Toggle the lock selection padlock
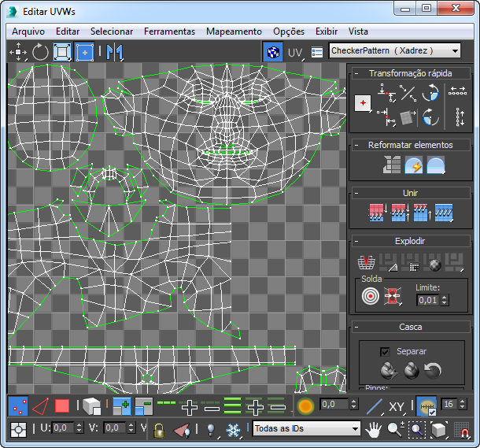The height and width of the screenshot is (448, 480). click(x=159, y=429)
